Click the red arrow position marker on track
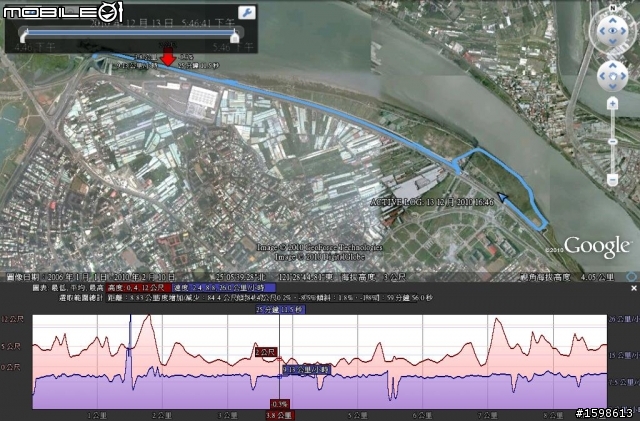The width and height of the screenshot is (640, 421). coord(167,56)
